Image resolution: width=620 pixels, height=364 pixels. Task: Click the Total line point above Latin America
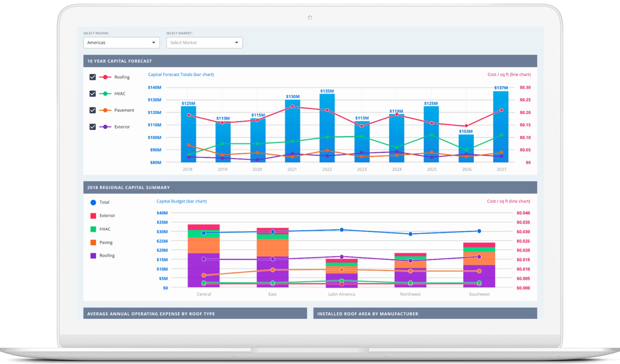coord(342,230)
